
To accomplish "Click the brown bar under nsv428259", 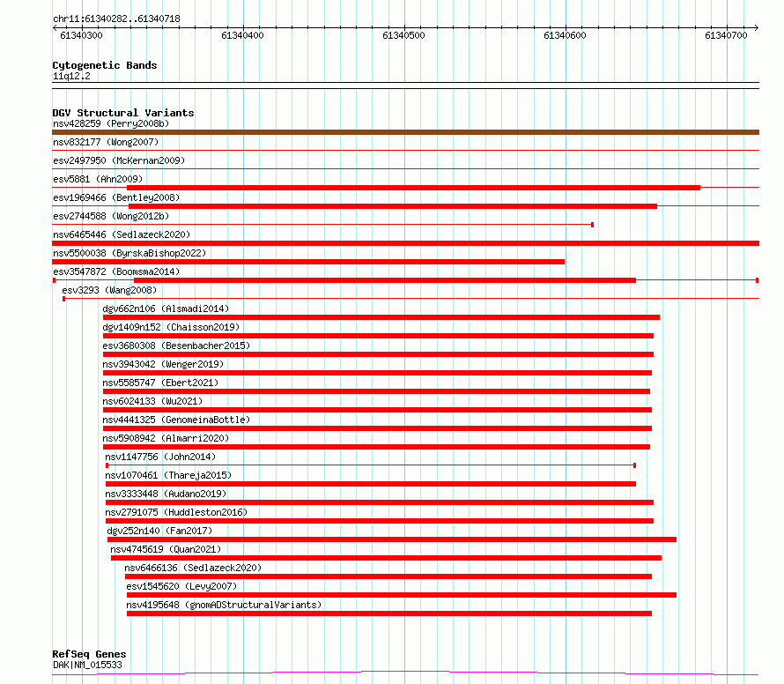I will click(x=405, y=132).
